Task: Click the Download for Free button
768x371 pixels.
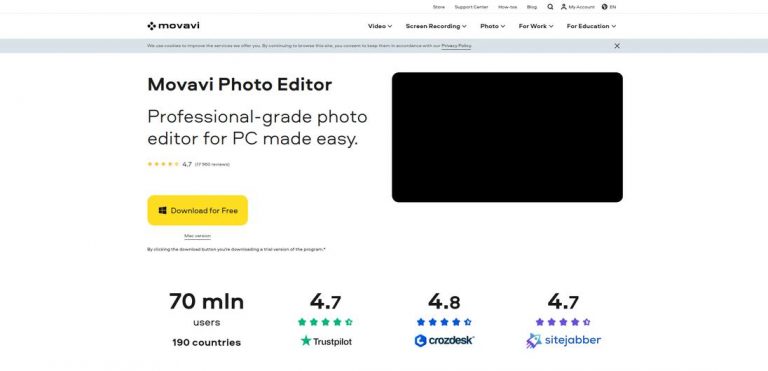Action: [197, 210]
